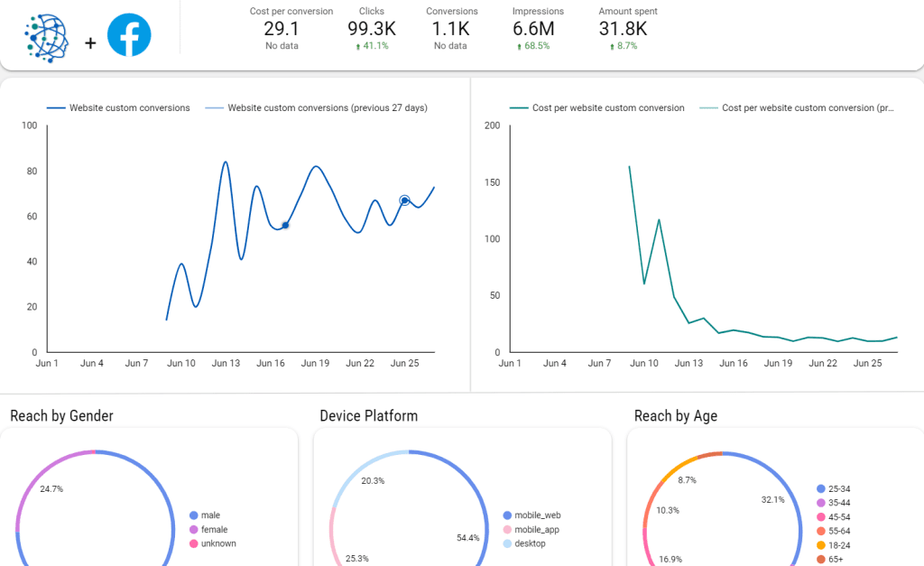Click the green arrow under Clicks

click(360, 46)
